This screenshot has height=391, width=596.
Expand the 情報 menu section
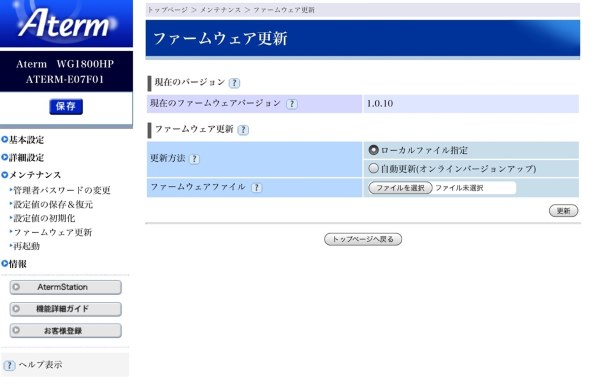click(14, 264)
